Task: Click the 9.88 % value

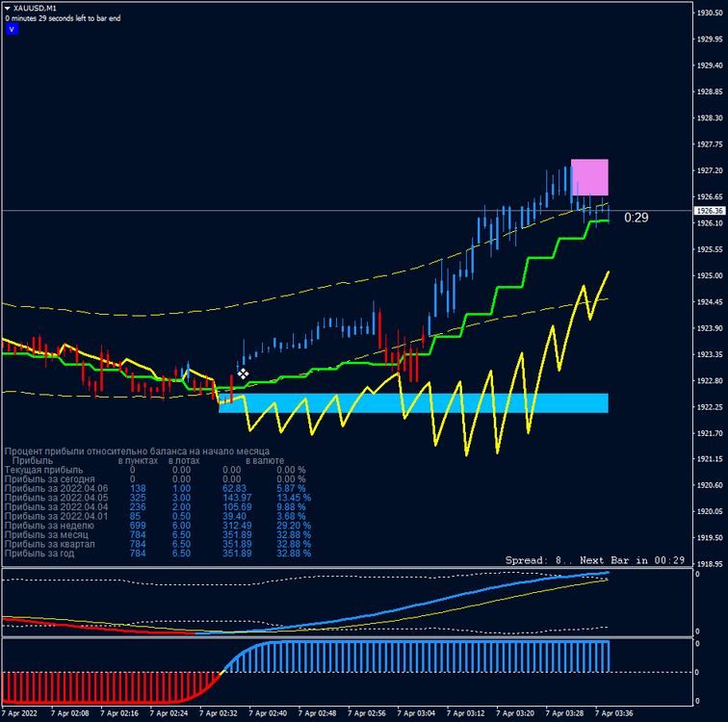Action: click(291, 507)
